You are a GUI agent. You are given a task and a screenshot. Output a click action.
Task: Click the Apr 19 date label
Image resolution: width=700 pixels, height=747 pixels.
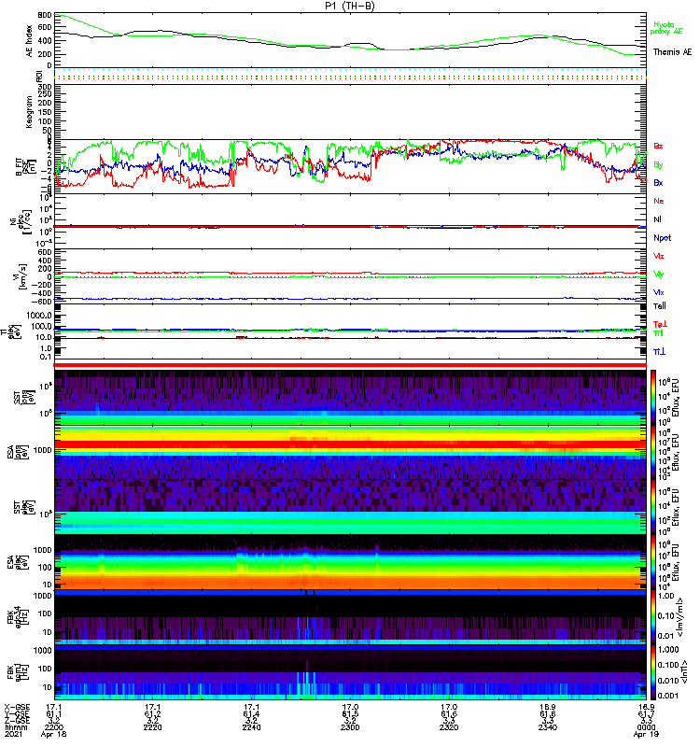click(x=646, y=734)
